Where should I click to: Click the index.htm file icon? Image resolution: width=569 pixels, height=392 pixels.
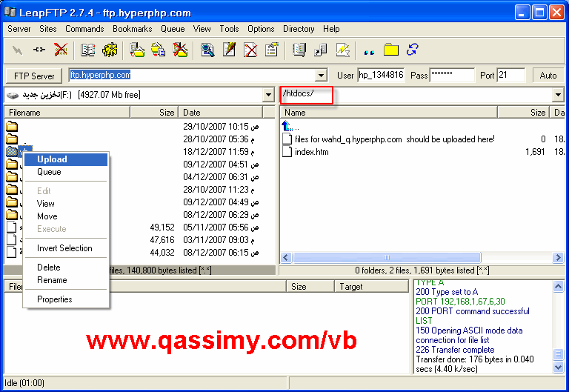pyautogui.click(x=287, y=151)
